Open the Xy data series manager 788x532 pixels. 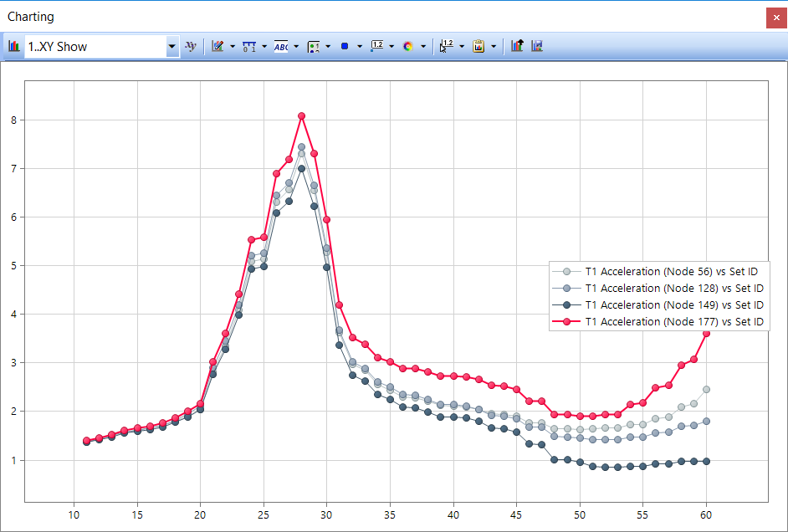click(191, 46)
